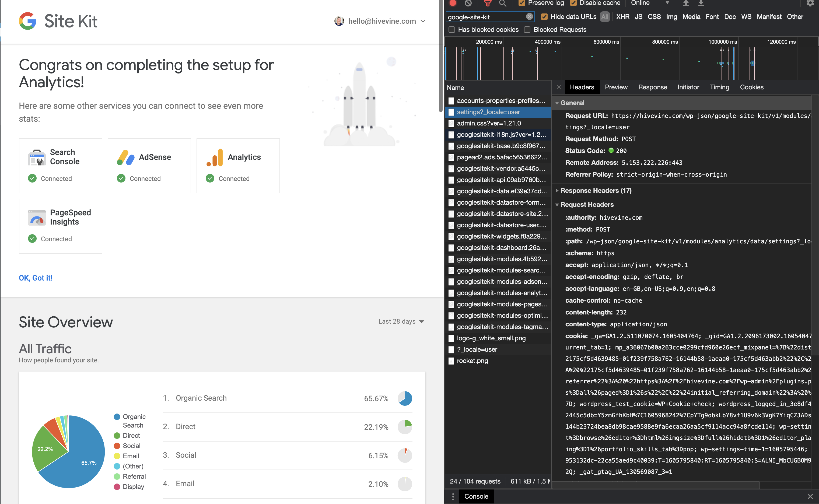Switch to the Timing tab
Viewport: 819px width, 504px height.
click(x=719, y=87)
